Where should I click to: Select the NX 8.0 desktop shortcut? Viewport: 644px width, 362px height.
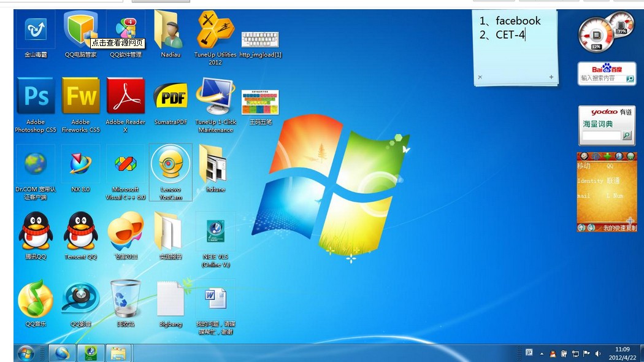[x=80, y=164]
